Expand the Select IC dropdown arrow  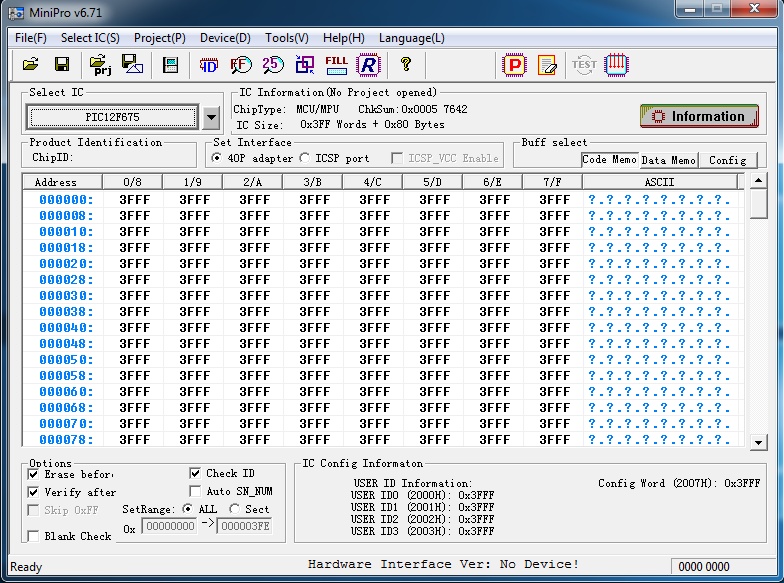coord(211,118)
